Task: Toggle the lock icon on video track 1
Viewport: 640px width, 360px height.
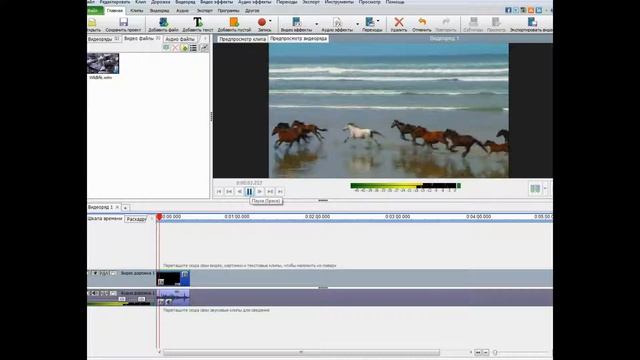Action: (x=104, y=273)
